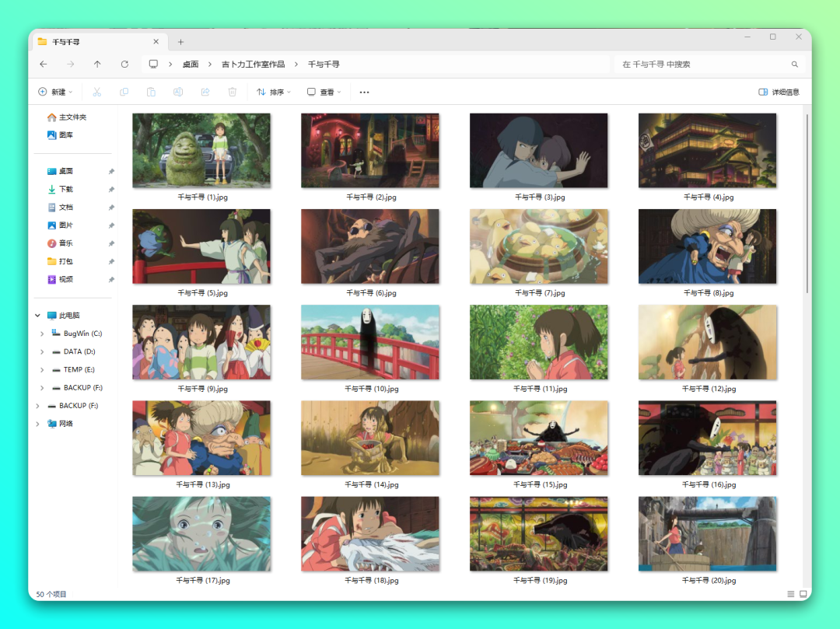Expand the BugWin (C:) drive
The width and height of the screenshot is (840, 629).
pyautogui.click(x=42, y=334)
